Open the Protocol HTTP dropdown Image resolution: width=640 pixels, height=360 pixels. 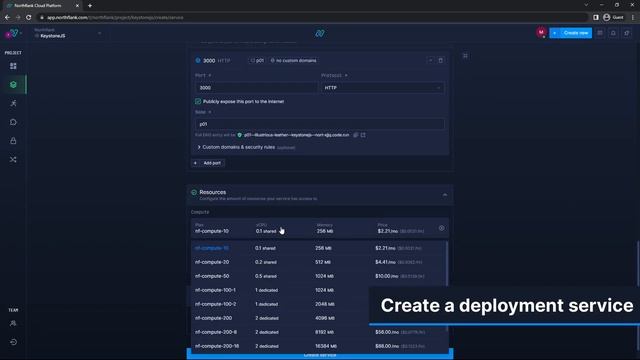pos(382,88)
